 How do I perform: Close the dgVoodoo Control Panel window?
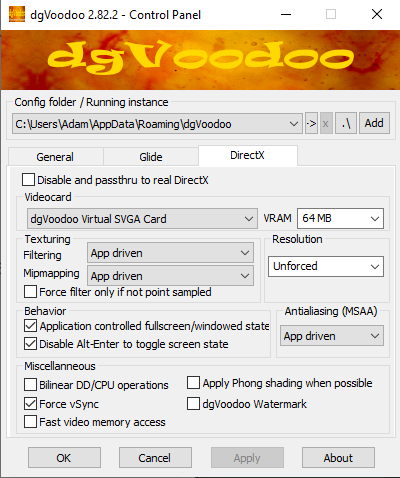377,14
